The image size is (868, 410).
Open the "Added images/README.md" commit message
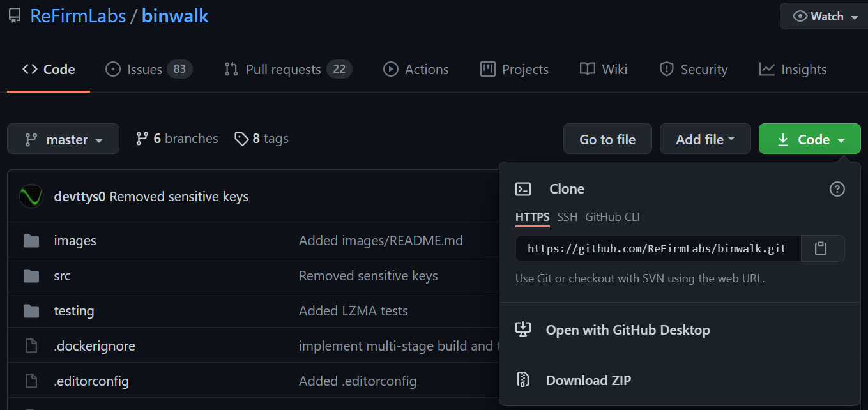coord(381,241)
